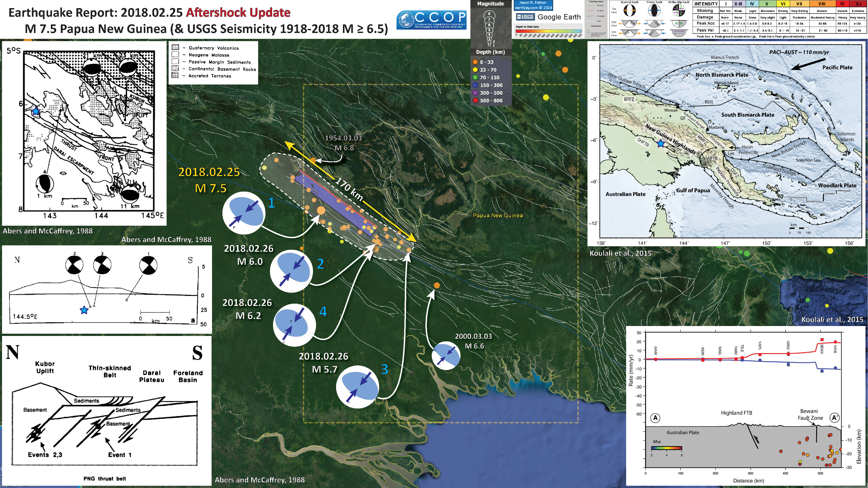
Task: Click blue star on Koulali tectonic map
Action: click(660, 144)
